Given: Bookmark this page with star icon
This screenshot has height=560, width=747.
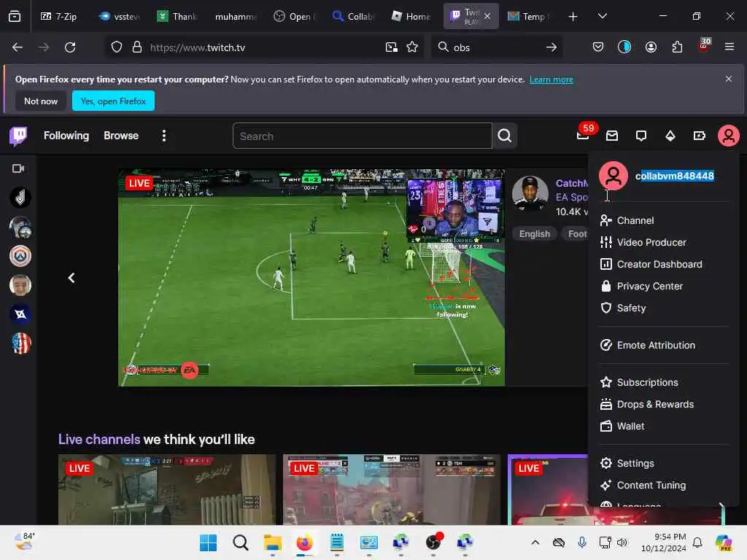Looking at the screenshot, I should (x=412, y=47).
